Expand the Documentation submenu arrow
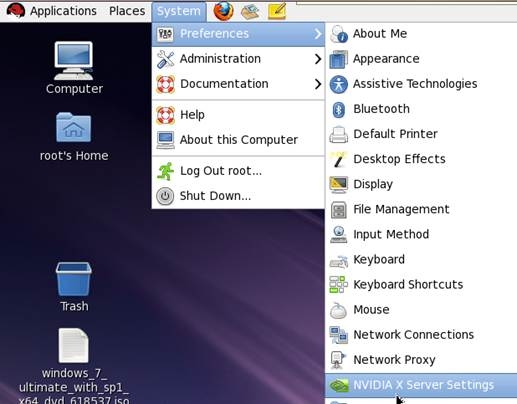Viewport: 517px width, 404px height. click(318, 84)
